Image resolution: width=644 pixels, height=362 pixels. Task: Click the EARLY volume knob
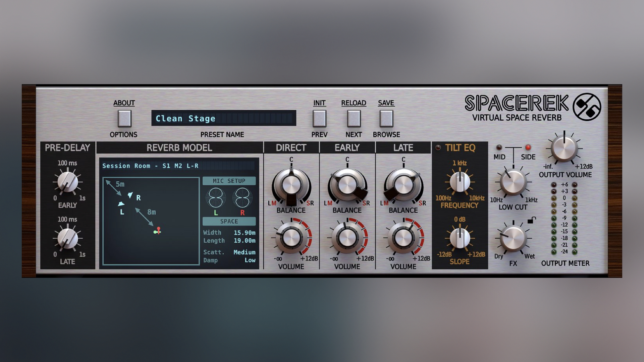347,238
